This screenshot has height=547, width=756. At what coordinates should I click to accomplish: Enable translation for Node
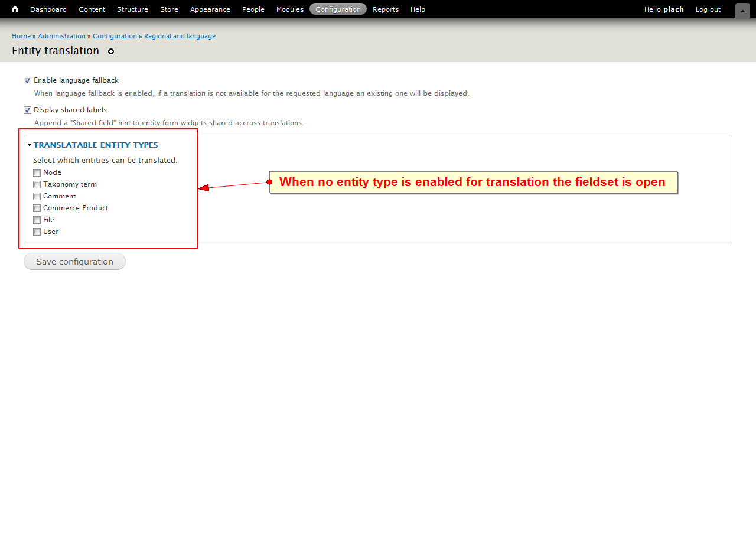[37, 172]
